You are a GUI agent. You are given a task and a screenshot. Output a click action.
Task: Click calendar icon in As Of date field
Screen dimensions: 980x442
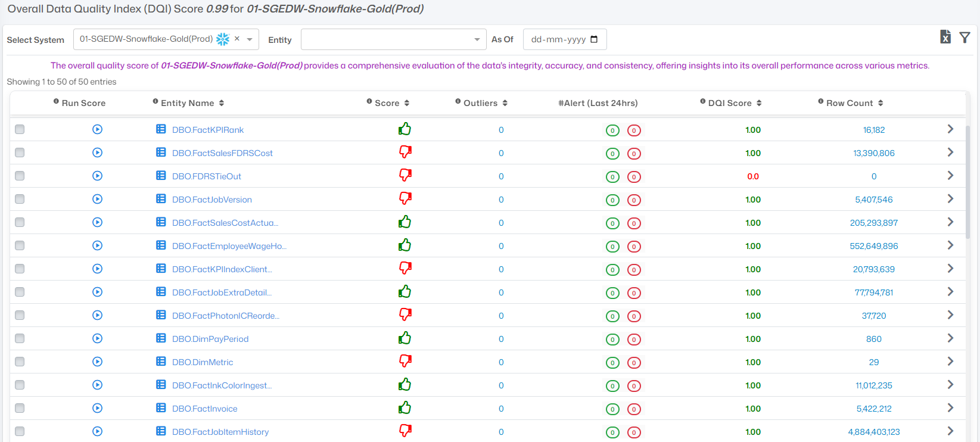tap(594, 39)
